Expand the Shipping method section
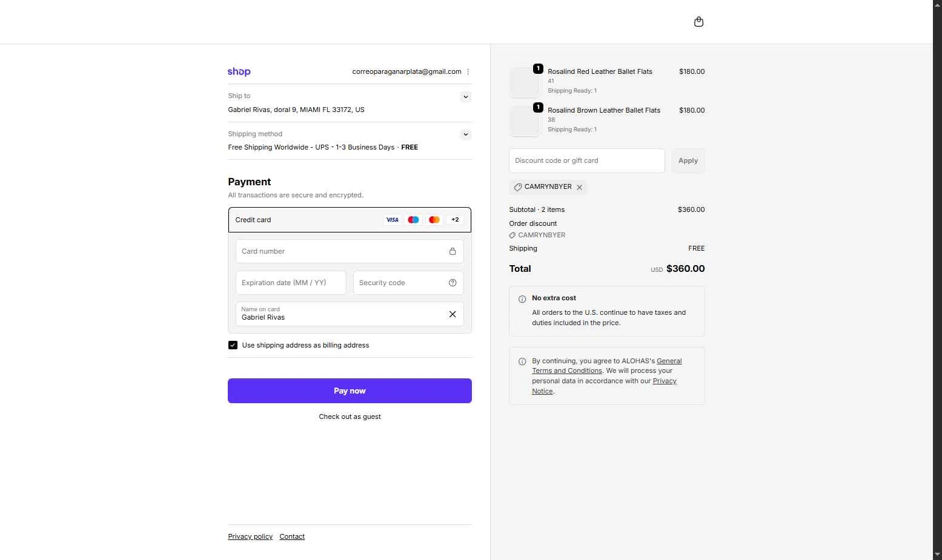Screen dimensions: 942x560 pyautogui.click(x=465, y=134)
